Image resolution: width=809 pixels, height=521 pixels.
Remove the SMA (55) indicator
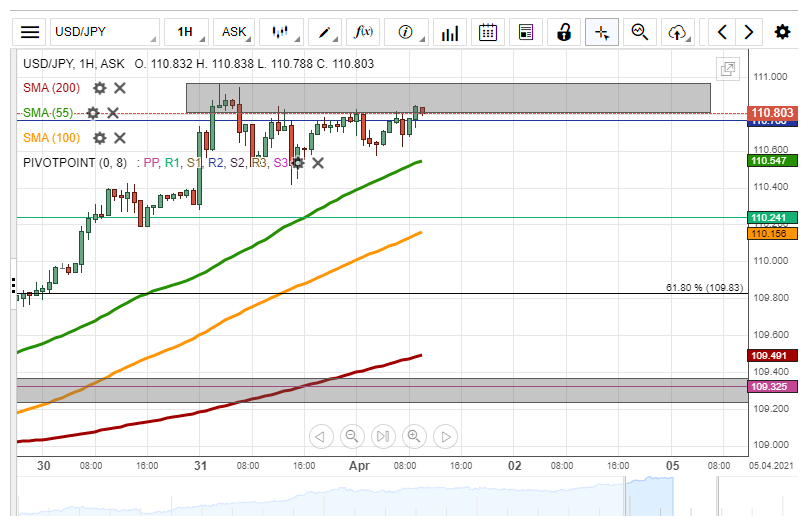tap(113, 113)
